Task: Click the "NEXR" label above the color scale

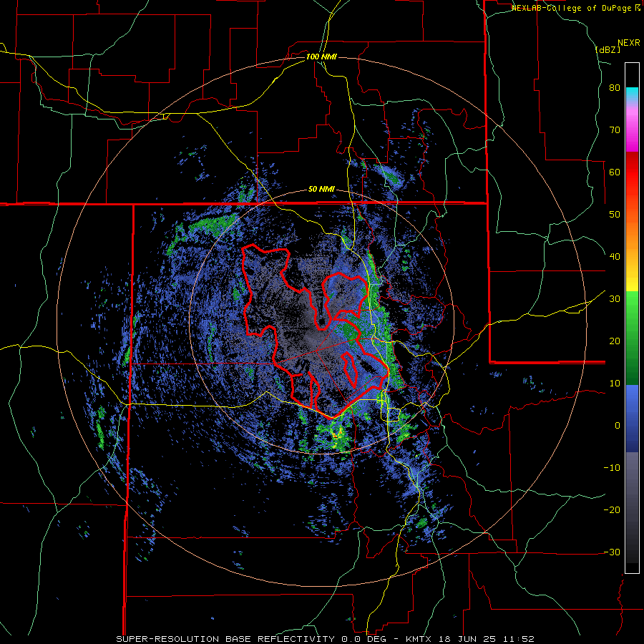Action: pyautogui.click(x=628, y=43)
